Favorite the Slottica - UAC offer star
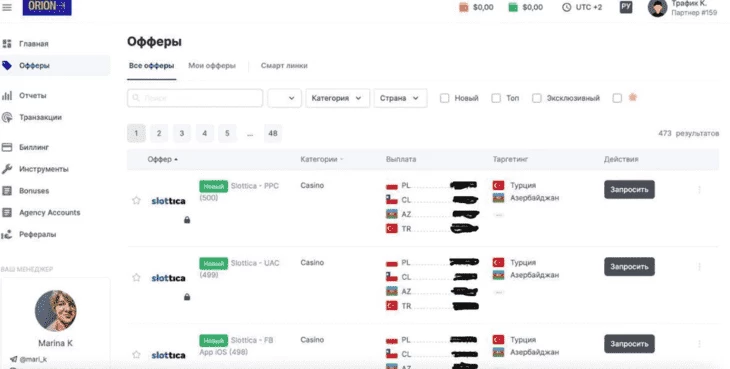Viewport: 730px width, 369px height. click(136, 277)
